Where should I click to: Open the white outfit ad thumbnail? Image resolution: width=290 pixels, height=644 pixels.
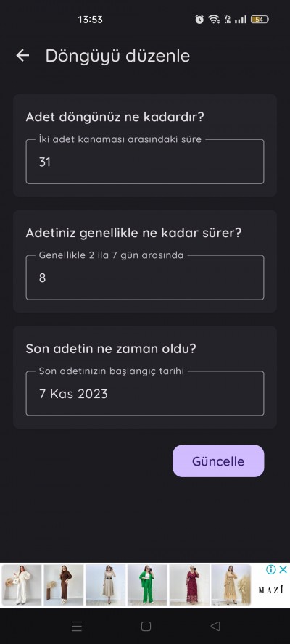(x=21, y=585)
